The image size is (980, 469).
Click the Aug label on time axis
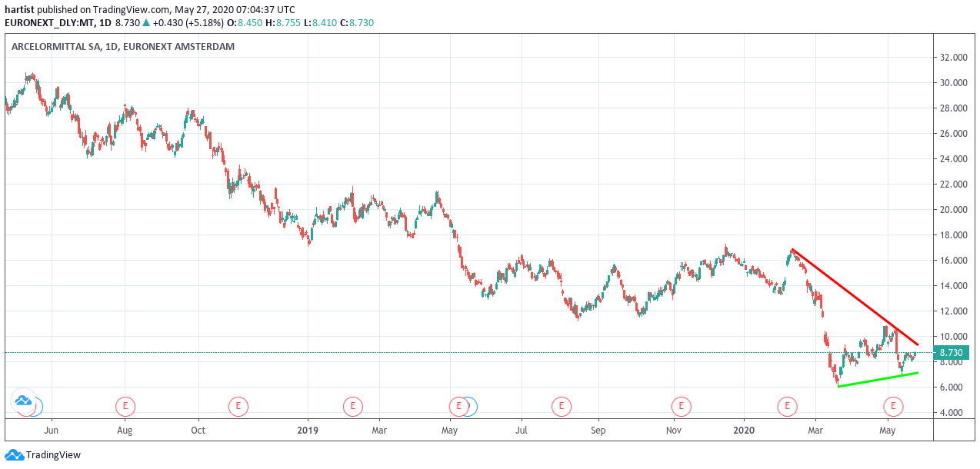click(125, 431)
